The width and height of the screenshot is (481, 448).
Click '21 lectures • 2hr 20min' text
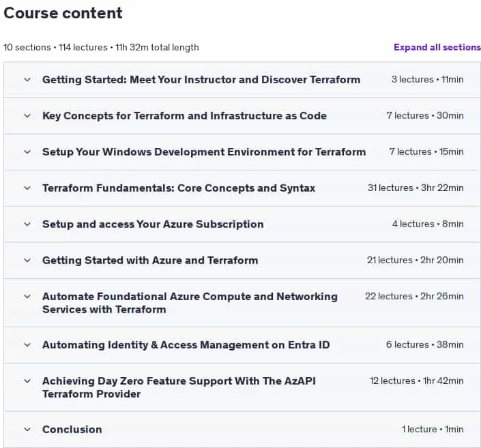click(x=415, y=260)
